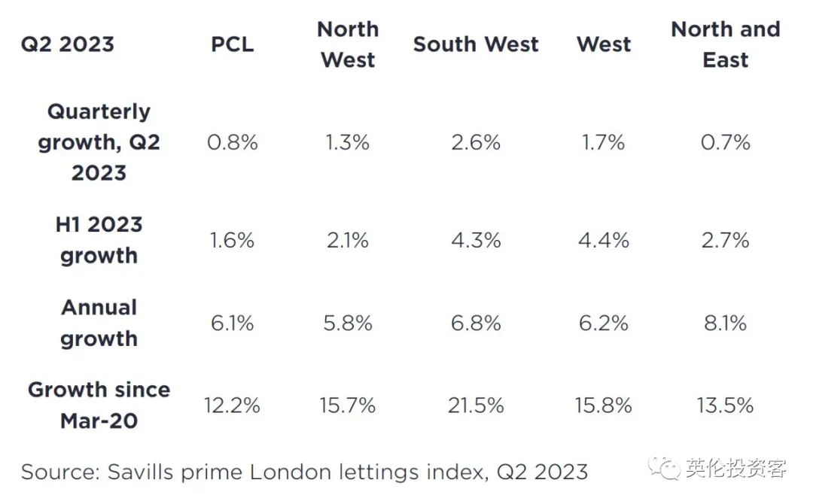The height and width of the screenshot is (504, 813).
Task: Click the Q2 2023 table header
Action: tap(67, 44)
